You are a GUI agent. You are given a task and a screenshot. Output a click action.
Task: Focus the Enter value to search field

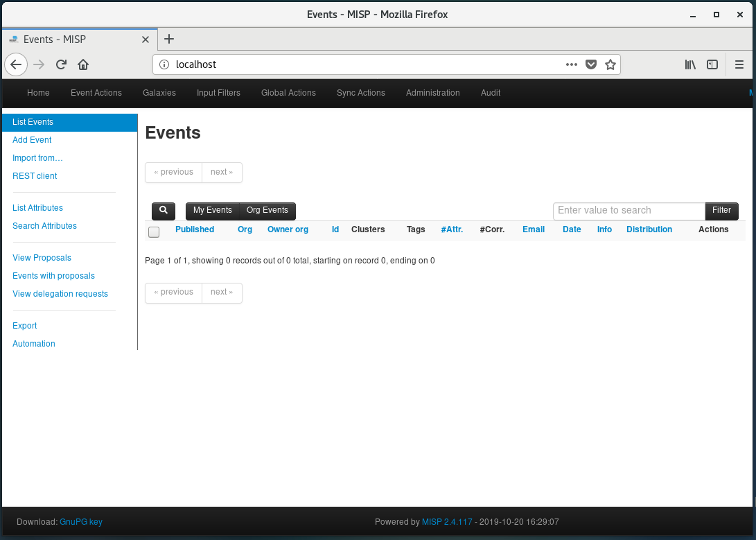coord(628,211)
